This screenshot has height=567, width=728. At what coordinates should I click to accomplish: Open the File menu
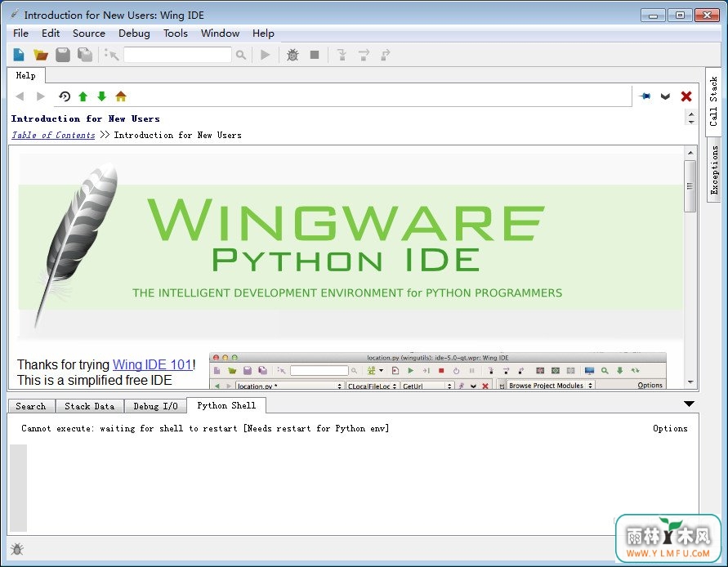[20, 33]
